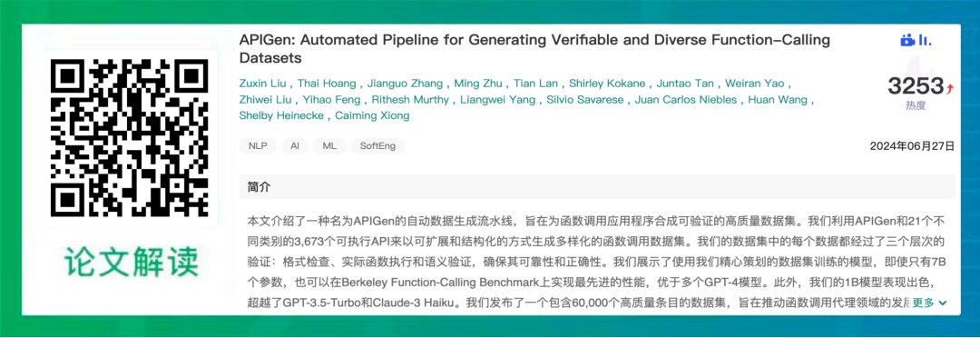The height and width of the screenshot is (338, 980).
Task: Select the NLP tag
Action: [x=258, y=146]
